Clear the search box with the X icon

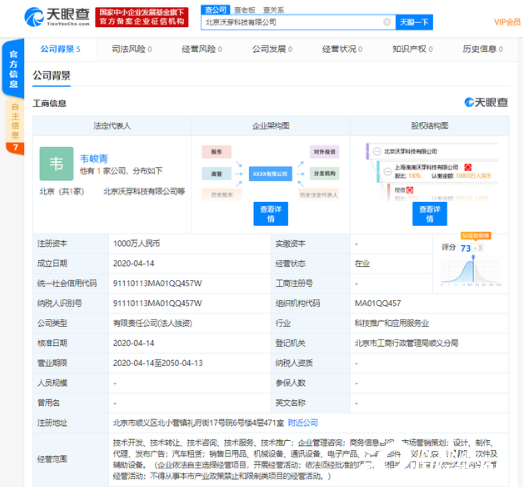[387, 22]
